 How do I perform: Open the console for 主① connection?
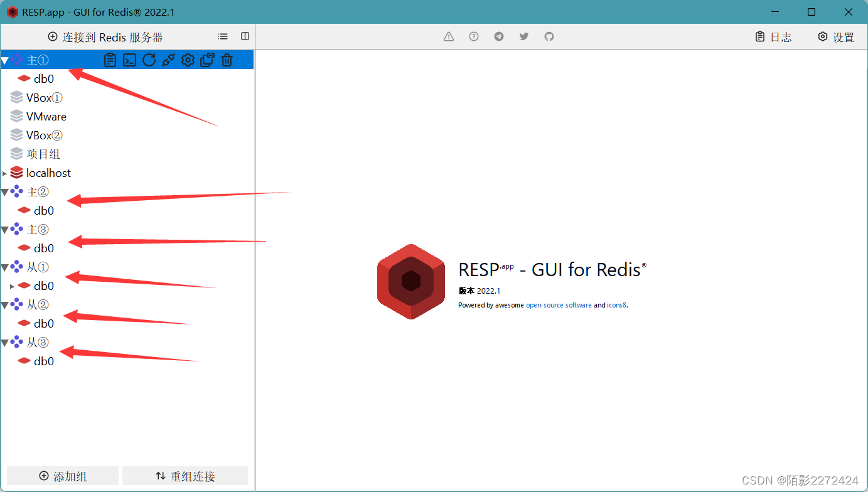tap(129, 60)
